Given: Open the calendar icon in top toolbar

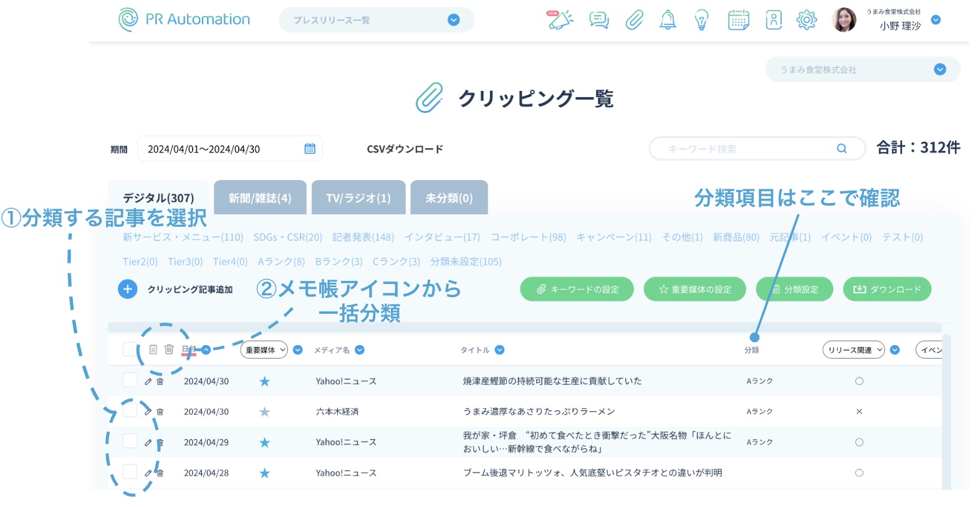Looking at the screenshot, I should pyautogui.click(x=738, y=20).
